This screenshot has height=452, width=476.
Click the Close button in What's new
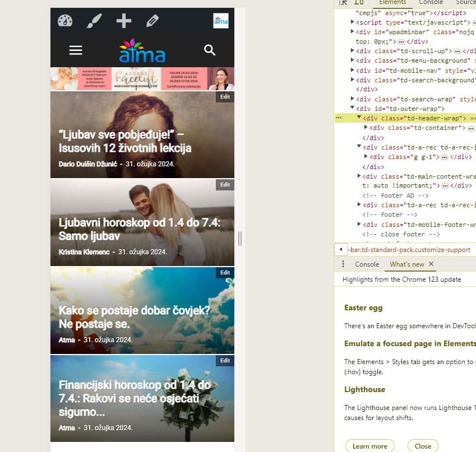pyautogui.click(x=423, y=446)
